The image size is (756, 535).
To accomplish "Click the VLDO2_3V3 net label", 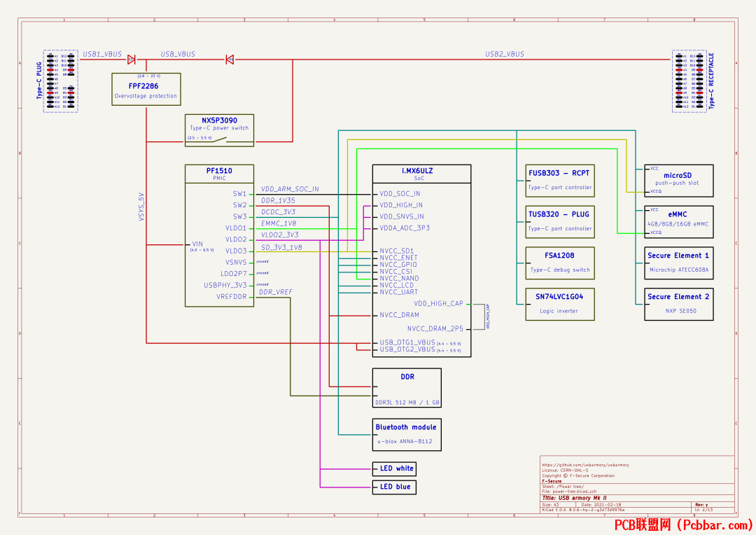I will (x=279, y=235).
